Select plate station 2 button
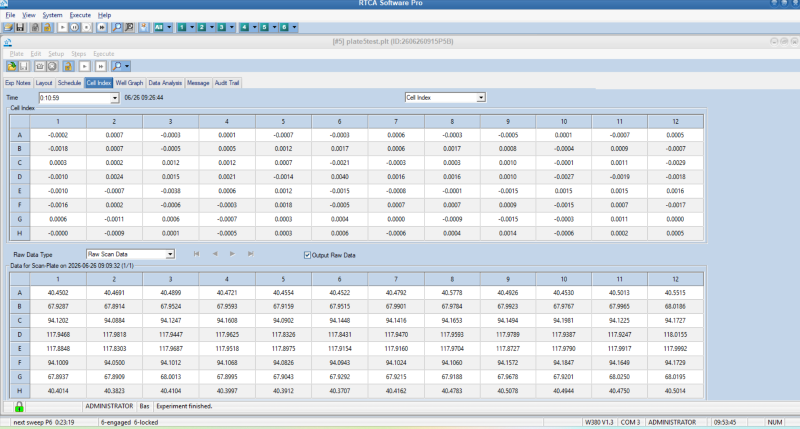 202,28
